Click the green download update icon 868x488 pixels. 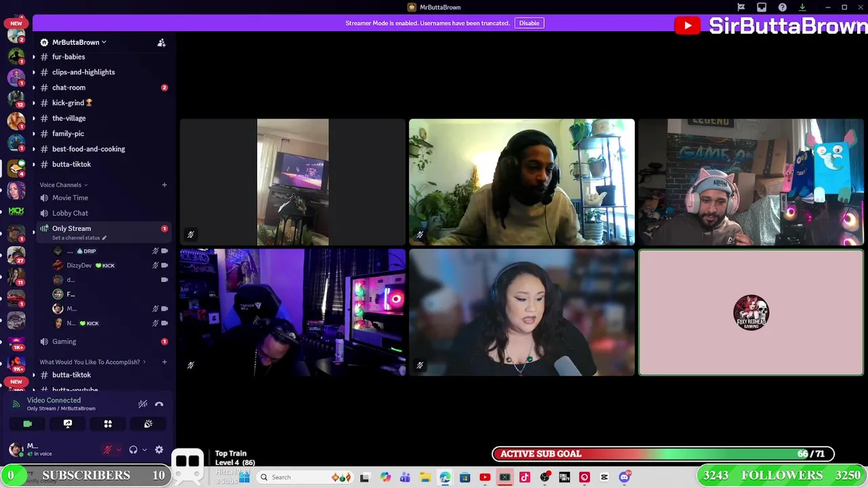click(x=802, y=7)
